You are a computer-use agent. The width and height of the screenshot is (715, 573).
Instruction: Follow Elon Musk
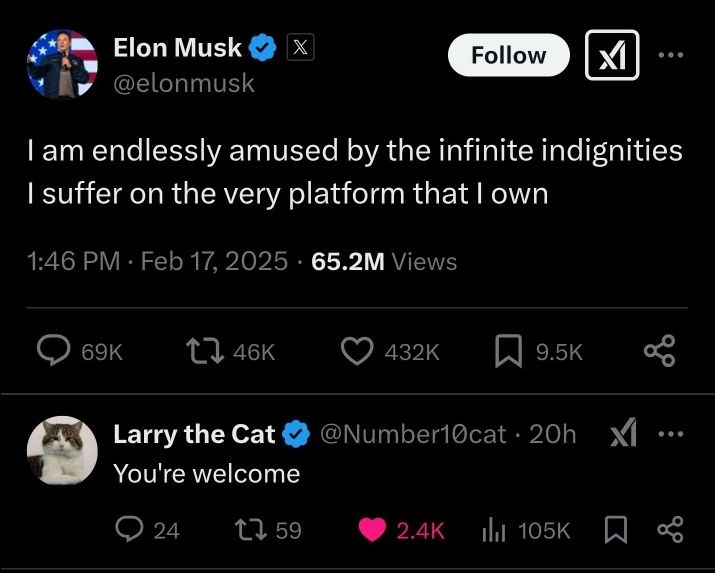[x=508, y=55]
